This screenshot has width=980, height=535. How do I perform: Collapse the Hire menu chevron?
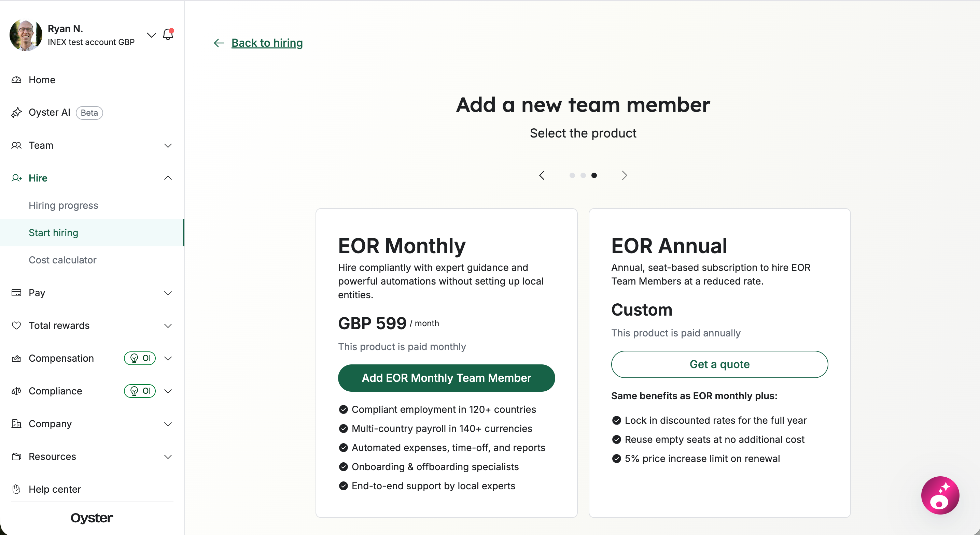coord(168,178)
